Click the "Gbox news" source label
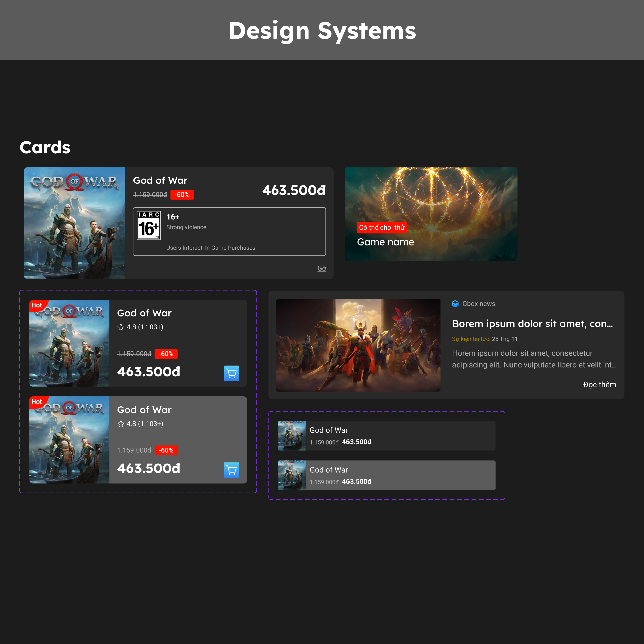Screen dimensions: 644x644 (x=479, y=304)
